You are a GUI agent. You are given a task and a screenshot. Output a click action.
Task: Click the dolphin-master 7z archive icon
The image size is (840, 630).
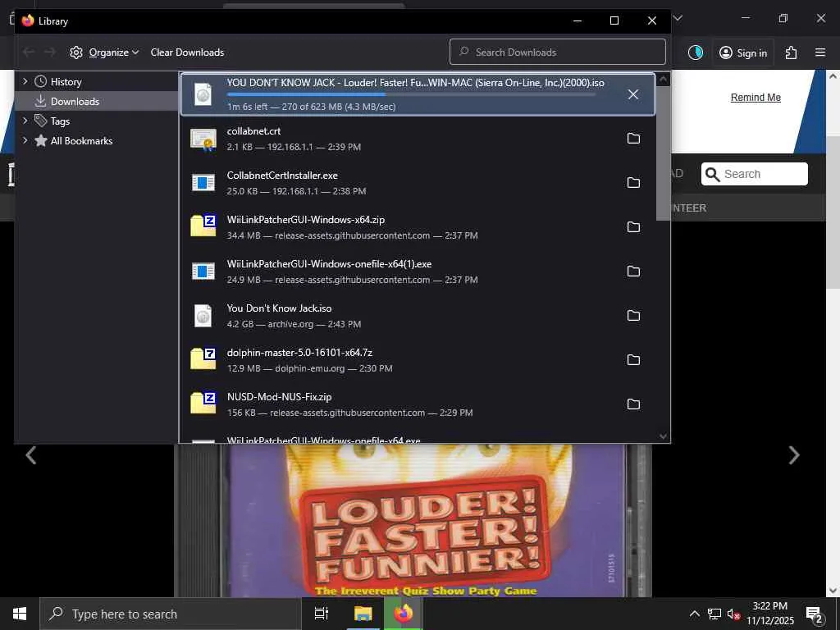[x=203, y=358]
